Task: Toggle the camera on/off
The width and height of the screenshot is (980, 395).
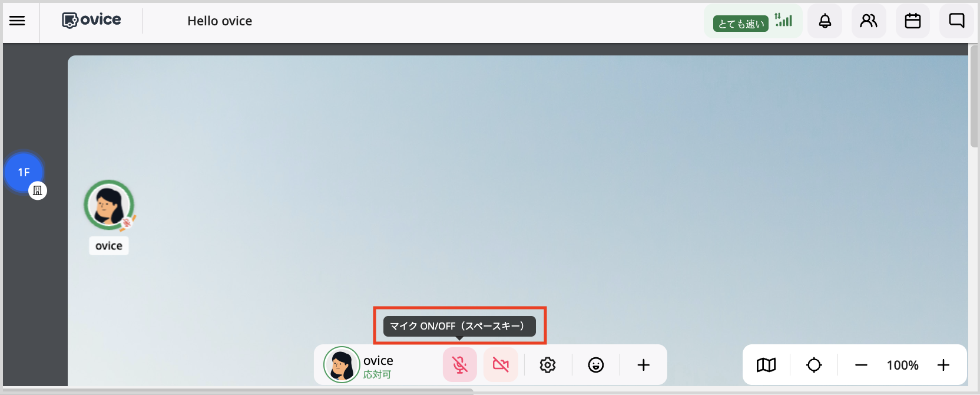Action: [x=501, y=365]
